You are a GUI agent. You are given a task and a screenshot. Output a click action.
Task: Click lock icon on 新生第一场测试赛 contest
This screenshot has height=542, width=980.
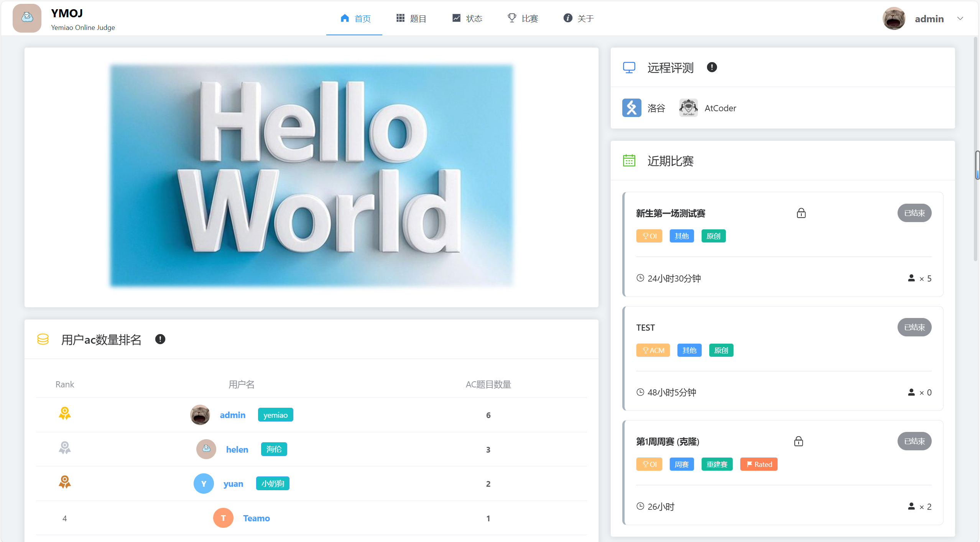pyautogui.click(x=801, y=213)
